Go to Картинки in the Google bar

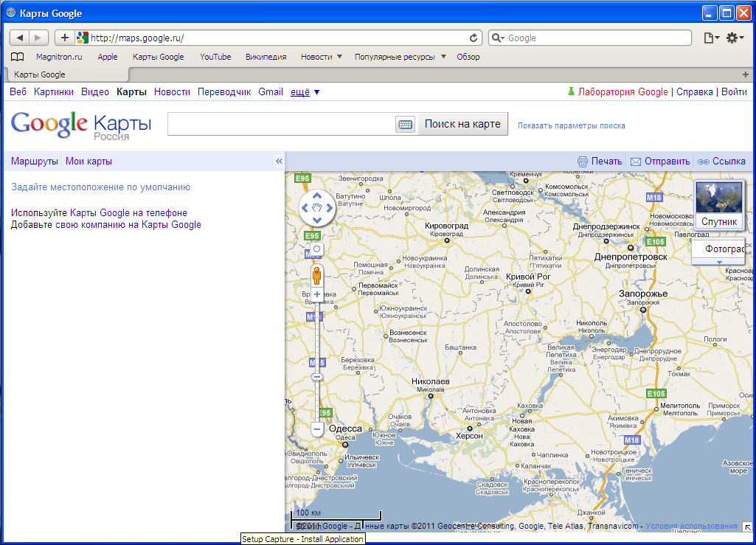coord(54,91)
